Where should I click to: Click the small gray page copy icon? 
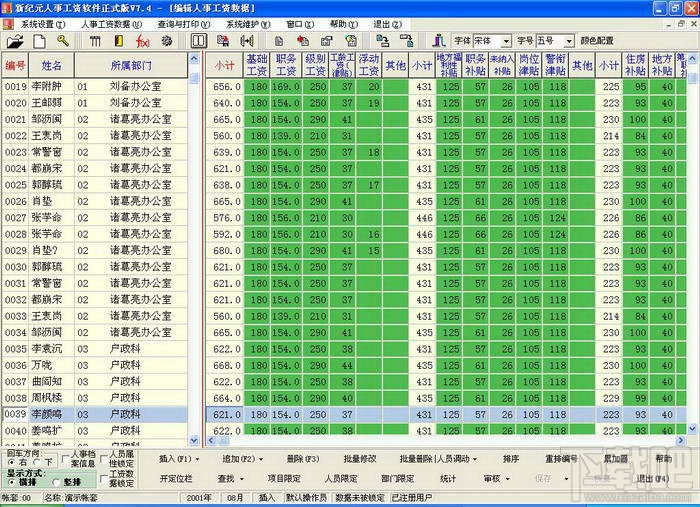pos(279,42)
